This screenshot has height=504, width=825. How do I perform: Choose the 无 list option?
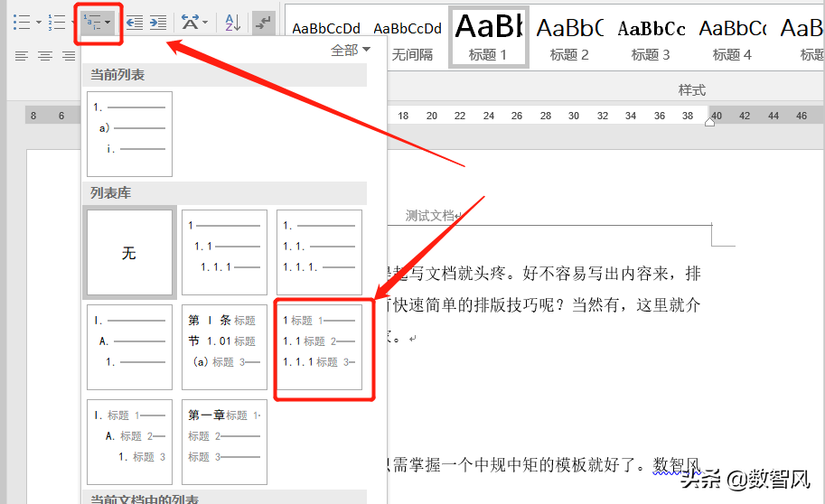pyautogui.click(x=129, y=253)
